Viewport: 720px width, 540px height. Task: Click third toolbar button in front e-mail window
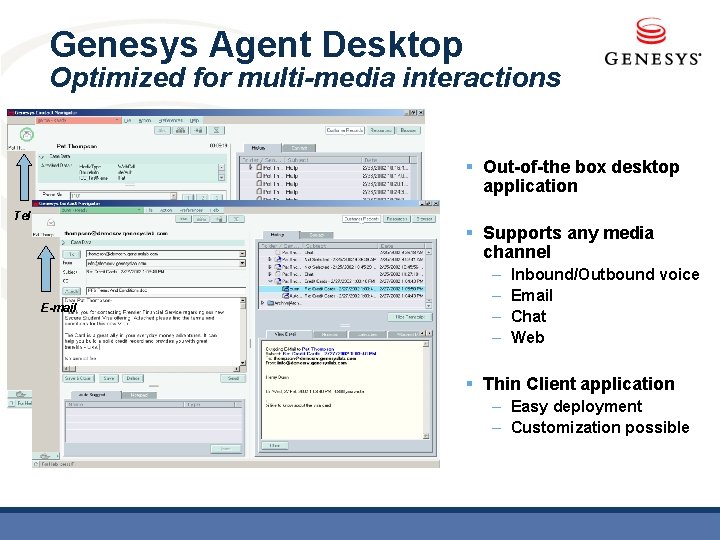(x=219, y=219)
